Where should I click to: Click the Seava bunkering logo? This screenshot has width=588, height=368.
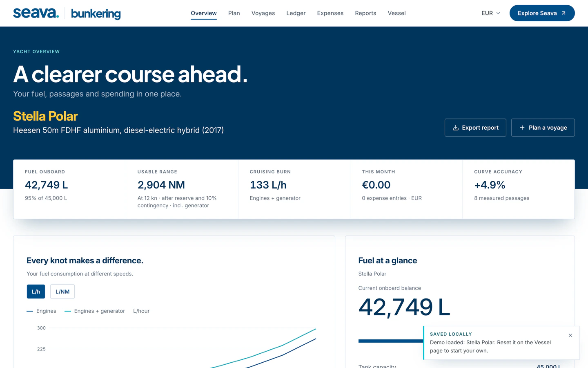coord(67,13)
